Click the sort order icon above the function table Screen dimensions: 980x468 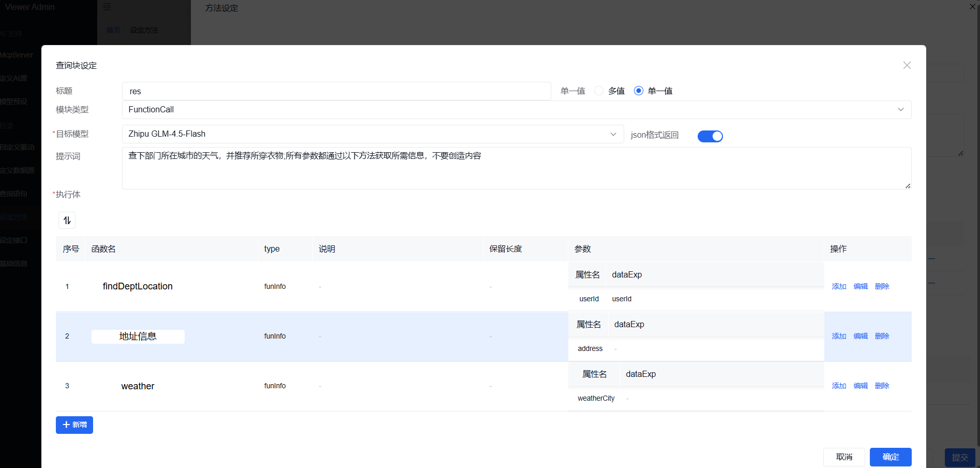tap(67, 220)
